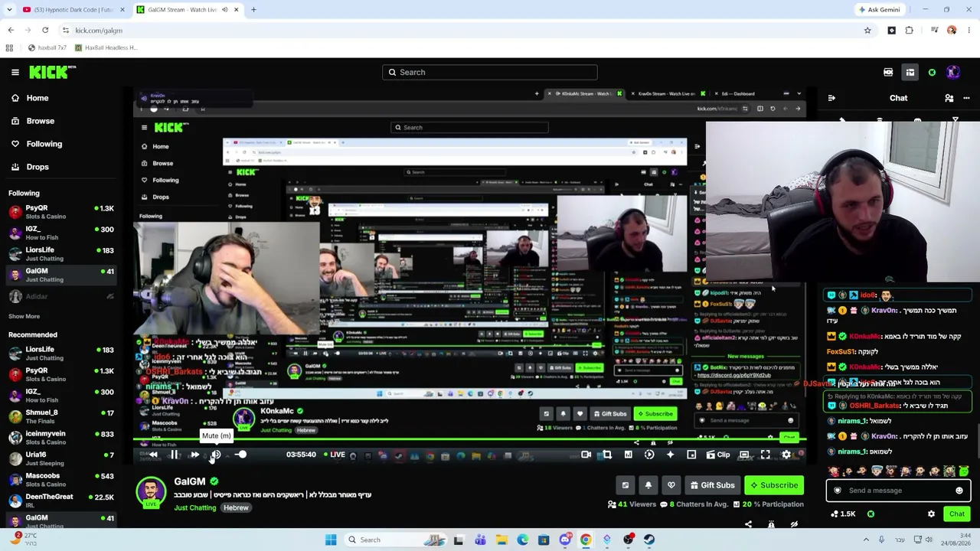This screenshot has height=551, width=980.
Task: Toggle notifications bell for GalGM
Action: 648,485
